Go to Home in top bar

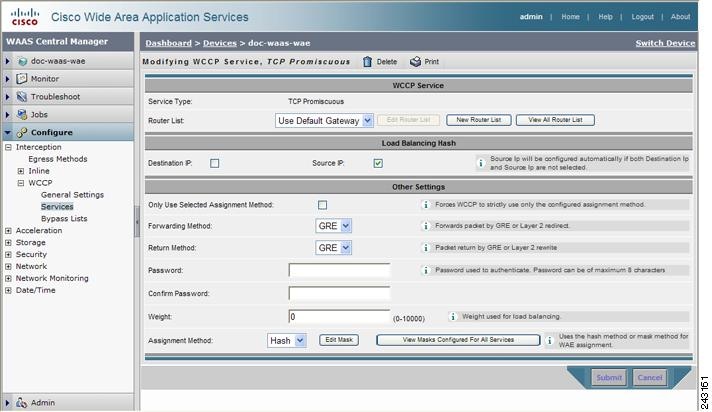click(570, 16)
